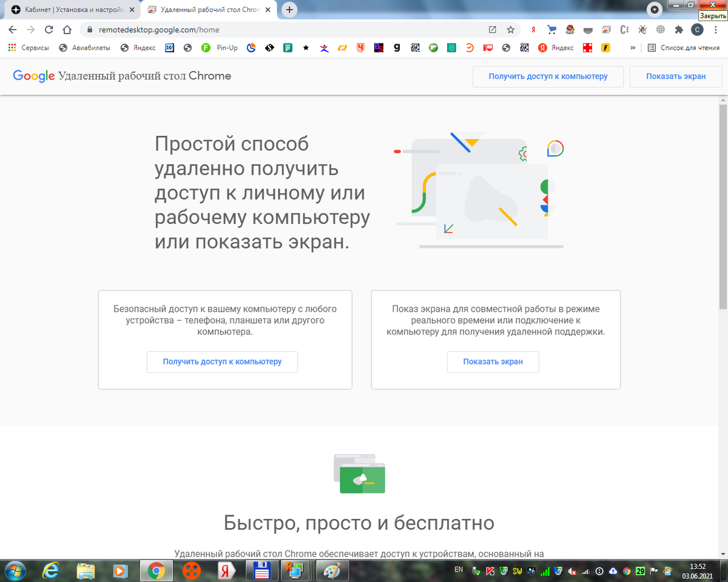Open Windows Explorer folder on taskbar

point(86,570)
